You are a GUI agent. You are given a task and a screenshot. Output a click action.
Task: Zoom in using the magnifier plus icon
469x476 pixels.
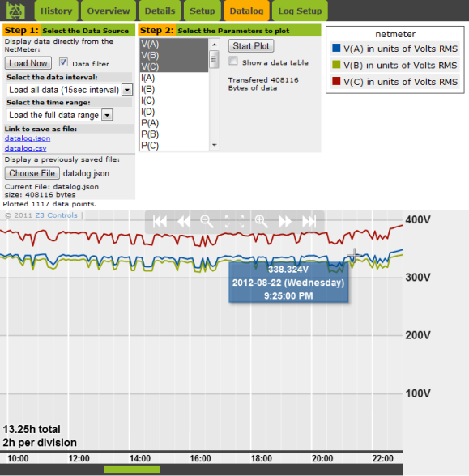click(x=261, y=221)
